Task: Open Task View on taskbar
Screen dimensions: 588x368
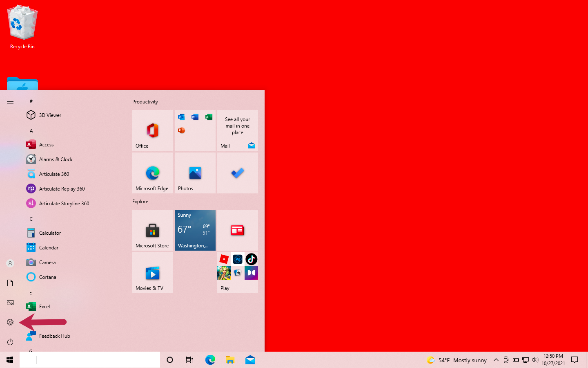Action: click(x=189, y=360)
